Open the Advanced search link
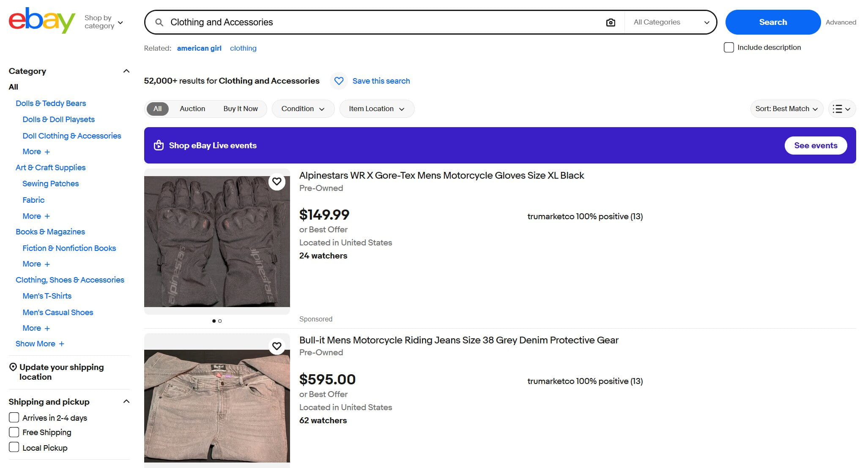Screen dimensions: 868x468 841,22
